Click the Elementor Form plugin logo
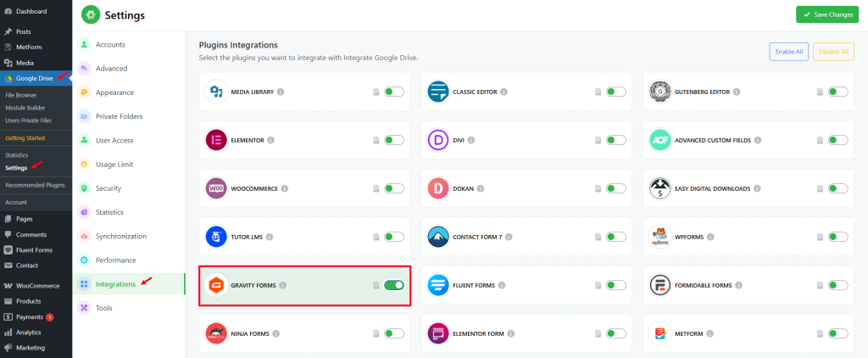This screenshot has height=358, width=868. click(438, 333)
